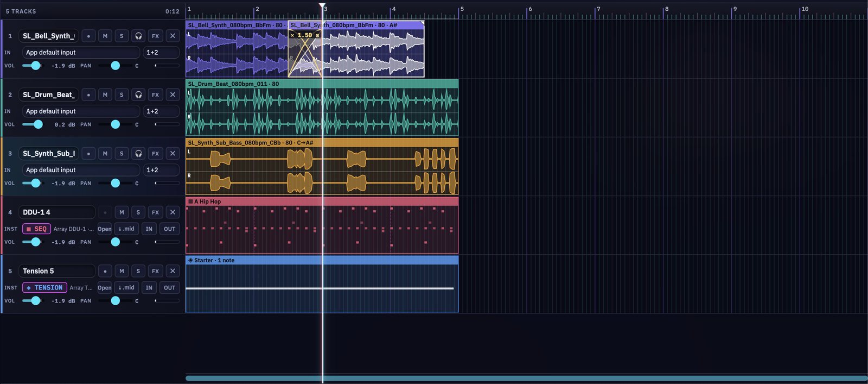Click MIDI IN button on Tension 5 track

[x=149, y=287]
